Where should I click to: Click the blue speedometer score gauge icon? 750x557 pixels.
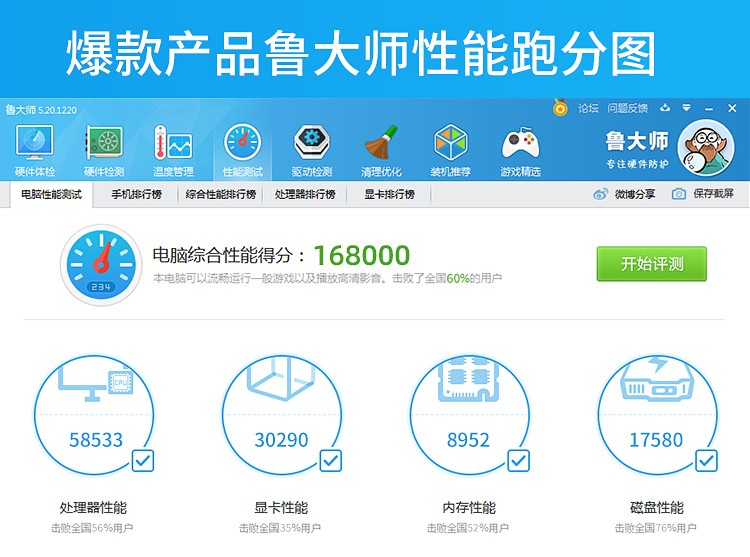click(x=101, y=264)
